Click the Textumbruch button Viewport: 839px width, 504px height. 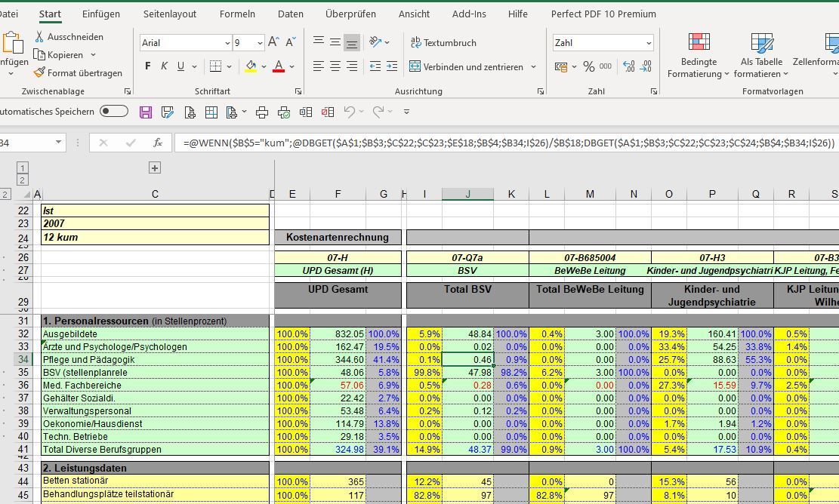point(443,43)
